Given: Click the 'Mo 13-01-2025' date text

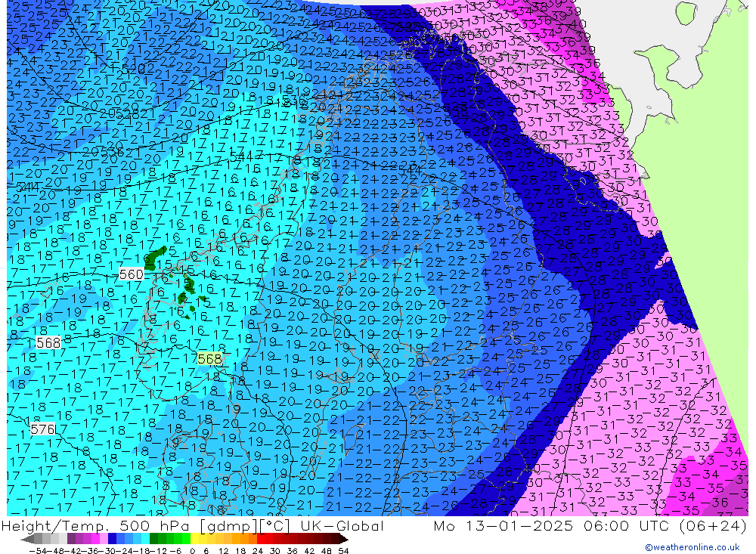Looking at the screenshot, I should coord(503,525).
